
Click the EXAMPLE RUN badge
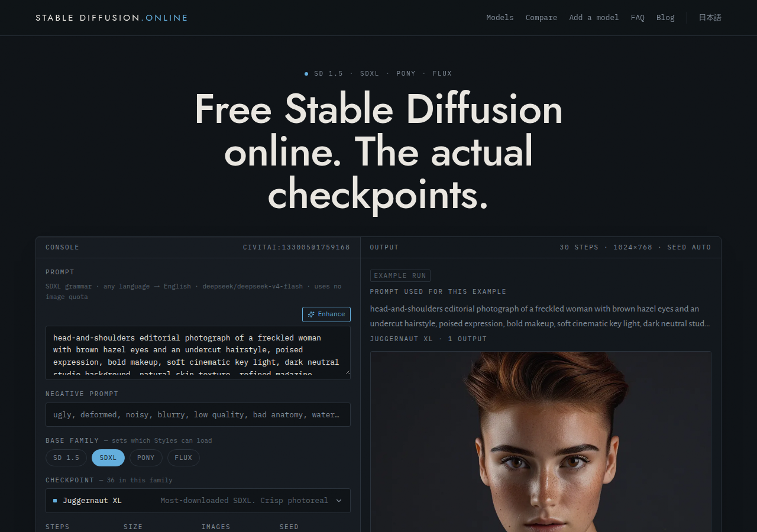click(400, 275)
